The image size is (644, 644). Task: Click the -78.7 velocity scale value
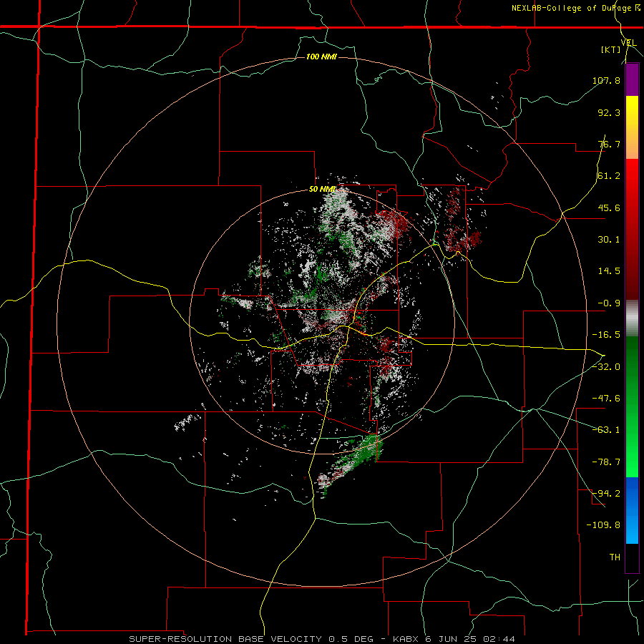tap(606, 462)
